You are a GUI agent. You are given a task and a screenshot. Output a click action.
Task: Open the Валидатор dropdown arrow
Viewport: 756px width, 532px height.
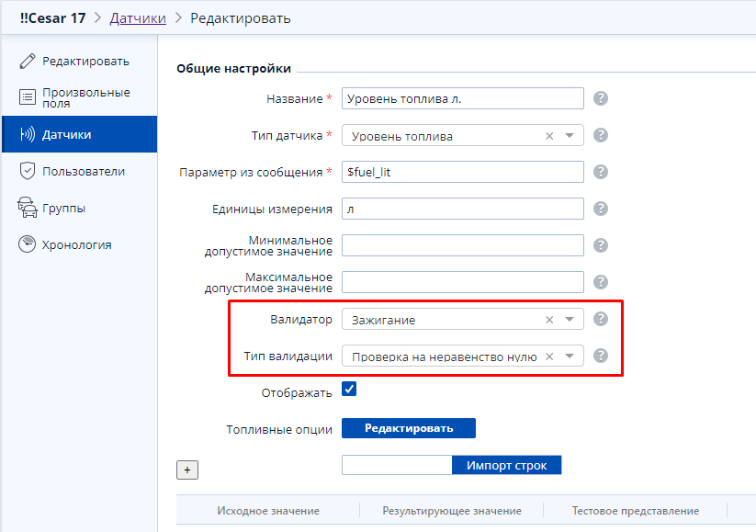tap(570, 320)
